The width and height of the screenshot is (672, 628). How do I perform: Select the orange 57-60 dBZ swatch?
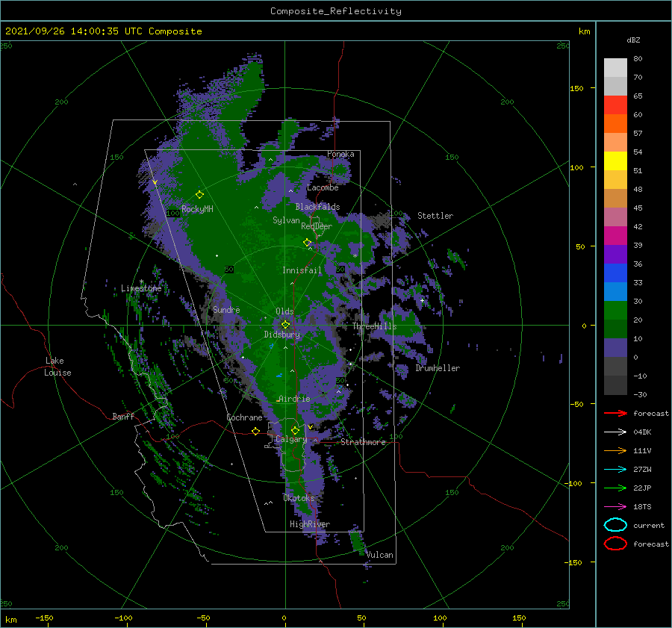click(x=615, y=124)
